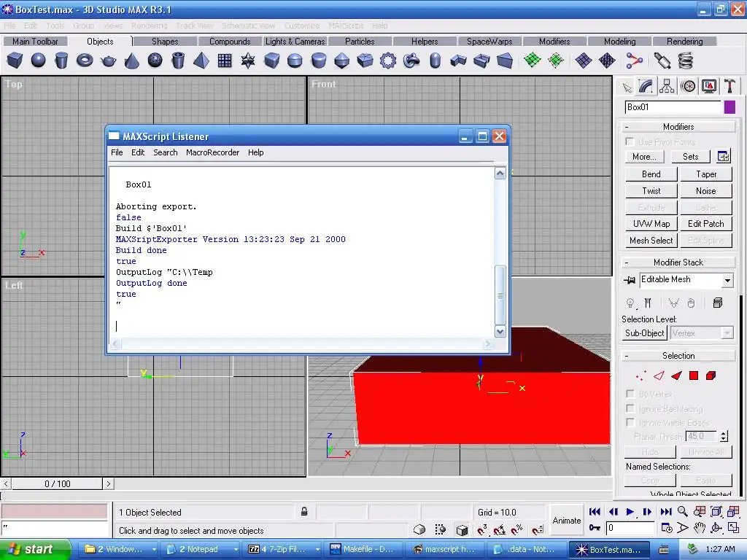
Task: Select the Tube primitive icon
Action: (178, 61)
